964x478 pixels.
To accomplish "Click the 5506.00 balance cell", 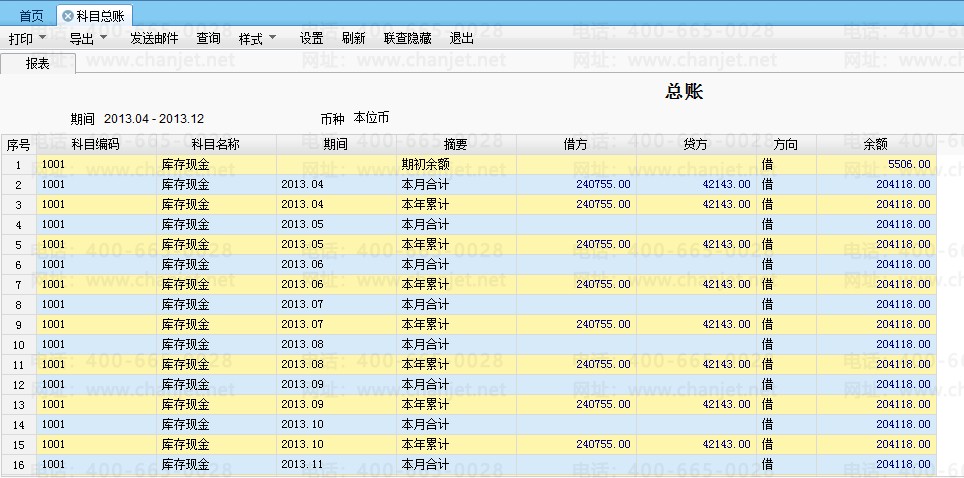I will click(x=875, y=164).
